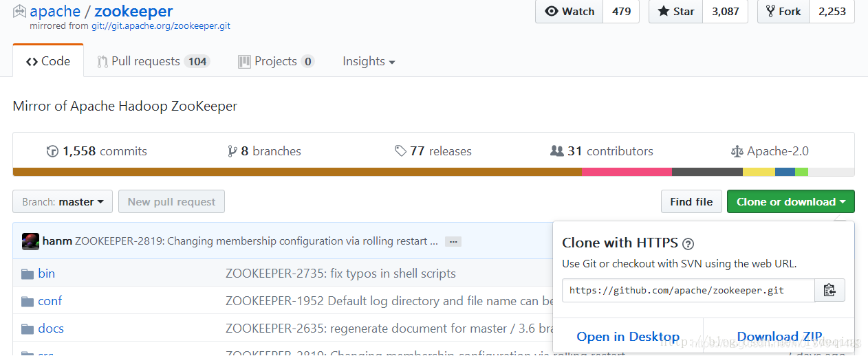Image resolution: width=868 pixels, height=356 pixels.
Task: Open the bin folder
Action: [46, 274]
